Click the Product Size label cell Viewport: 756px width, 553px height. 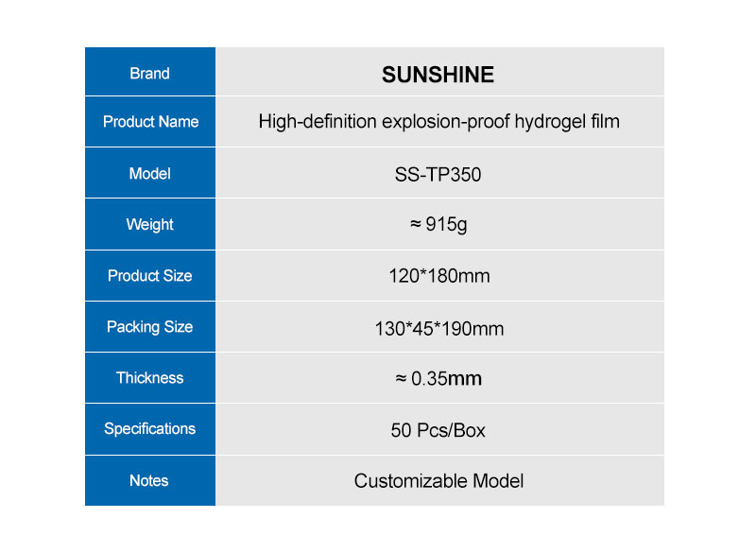point(149,276)
